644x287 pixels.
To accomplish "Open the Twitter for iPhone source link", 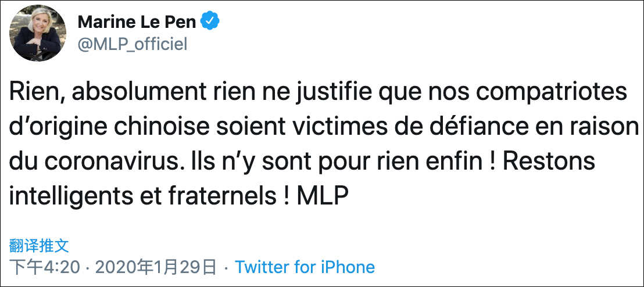I will tap(305, 267).
